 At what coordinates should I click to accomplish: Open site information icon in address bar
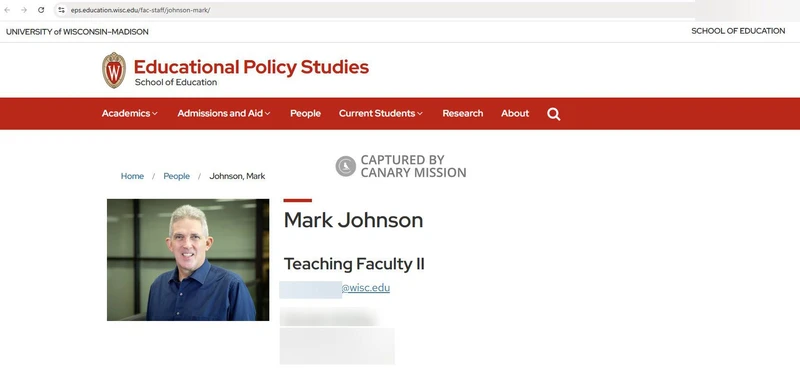[x=61, y=10]
